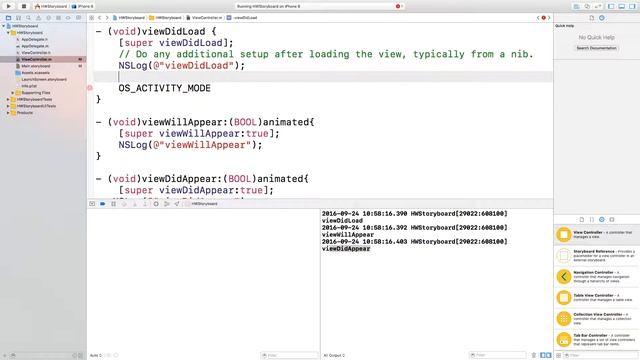This screenshot has width=640, height=360.
Task: Select the Breakpoint navigator tab
Action: pos(68,18)
